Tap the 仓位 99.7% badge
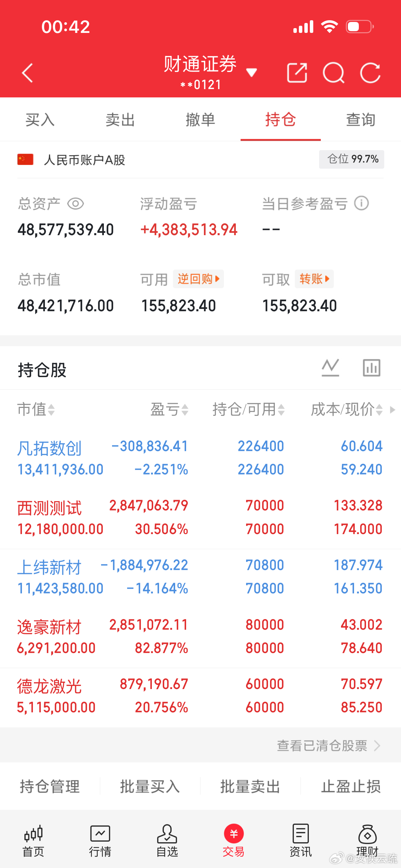The width and height of the screenshot is (401, 868). pos(352,159)
